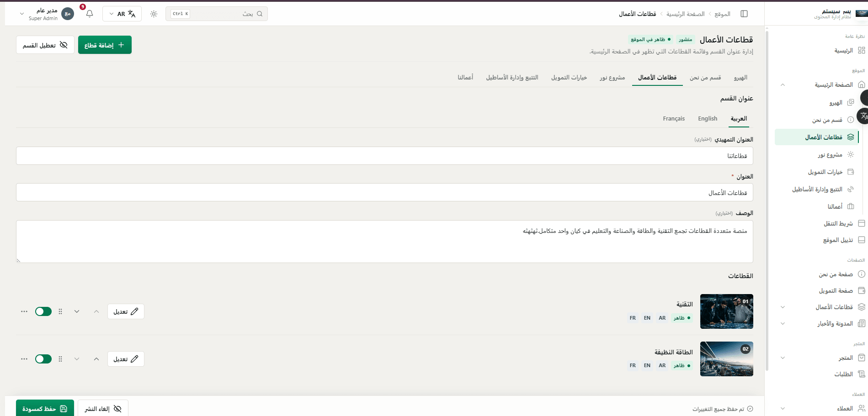Expand المتجر sidebar group
This screenshot has width=868, height=416.
pos(783,358)
